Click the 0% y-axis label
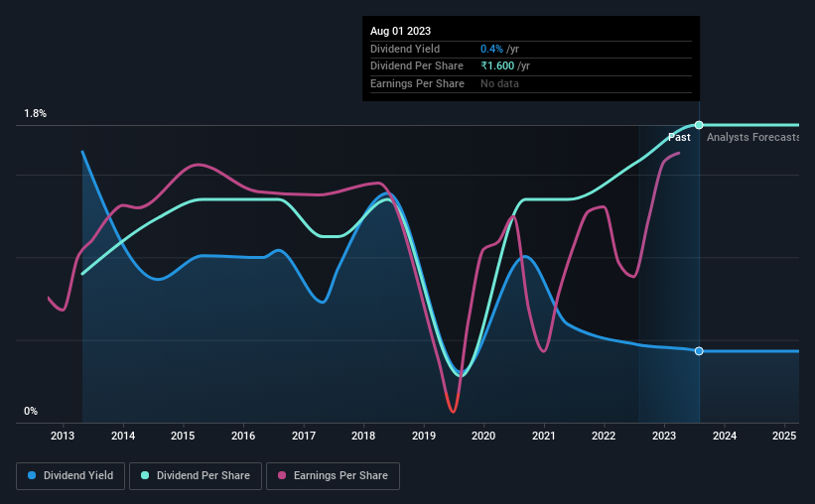Viewport: 815px width, 504px height. click(31, 411)
